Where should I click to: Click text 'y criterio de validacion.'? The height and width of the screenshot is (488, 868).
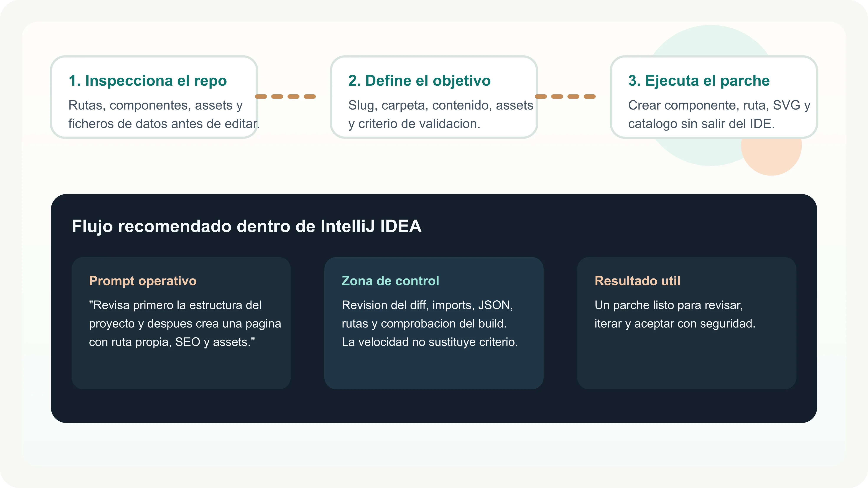[414, 124]
